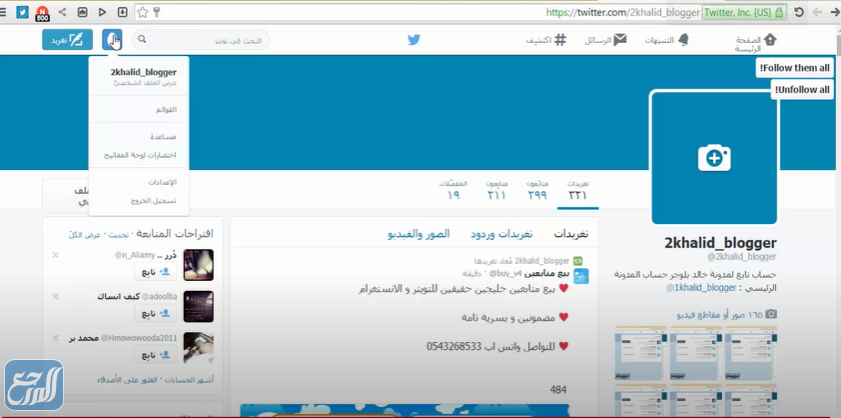Click the Twitter search input field
841x418 pixels.
pos(205,40)
